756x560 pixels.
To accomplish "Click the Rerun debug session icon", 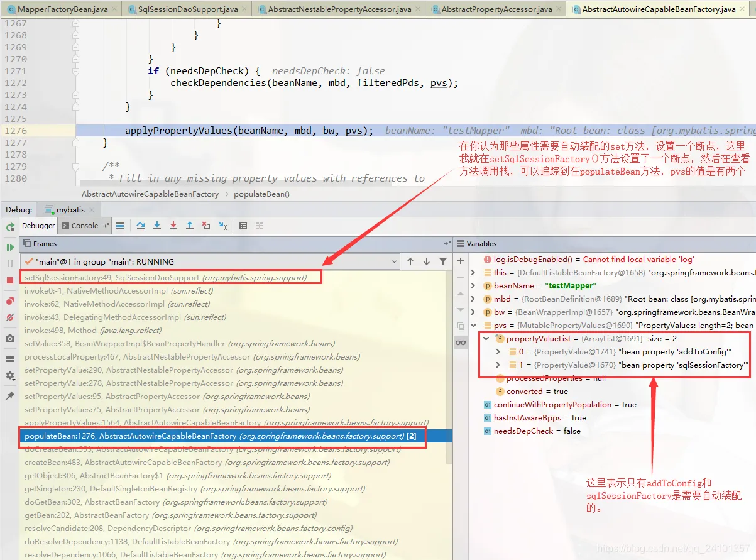I will [x=10, y=227].
